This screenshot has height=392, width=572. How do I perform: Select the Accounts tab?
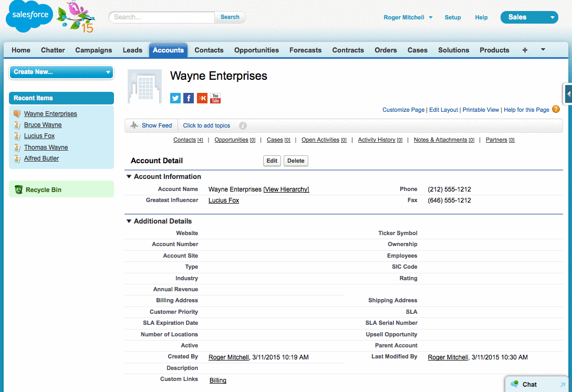click(168, 50)
